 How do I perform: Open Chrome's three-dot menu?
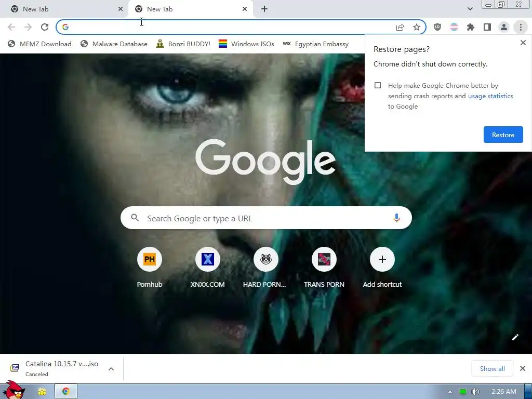pos(521,27)
